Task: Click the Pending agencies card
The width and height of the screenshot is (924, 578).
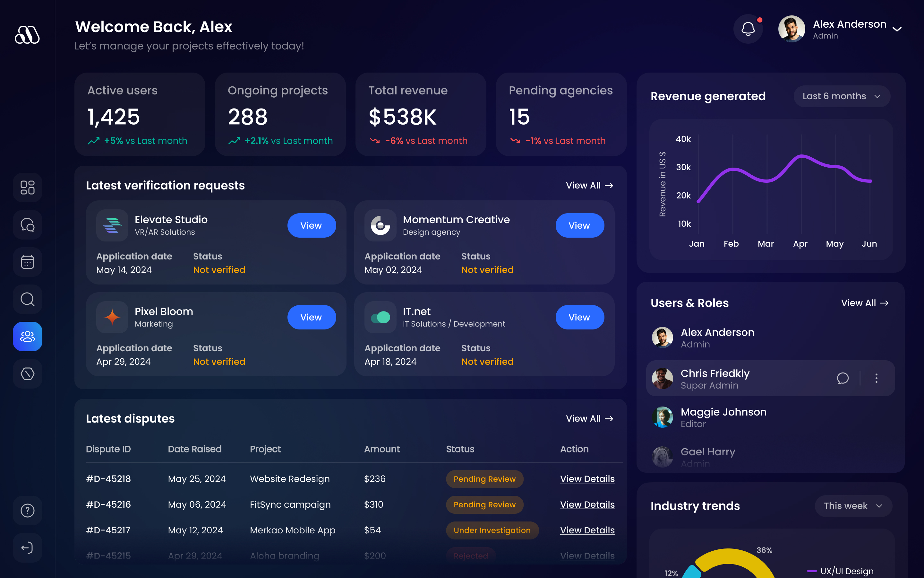Action: (x=561, y=114)
